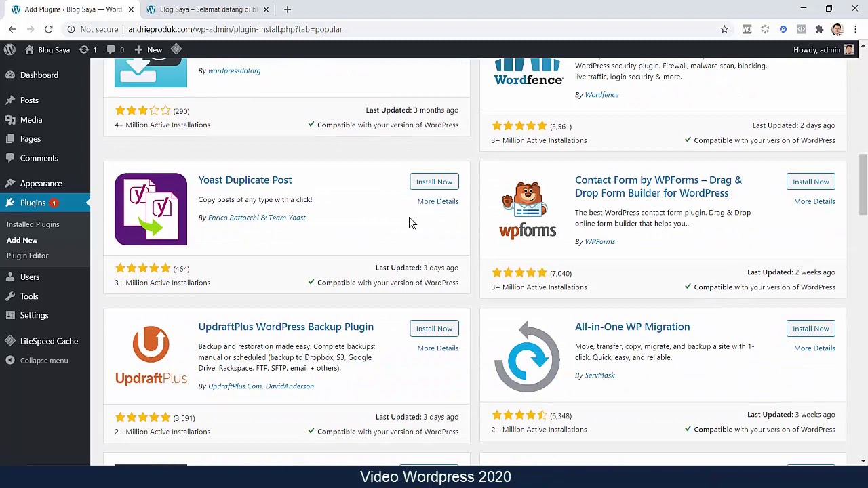
Task: Open Pages in the sidebar
Action: (31, 138)
